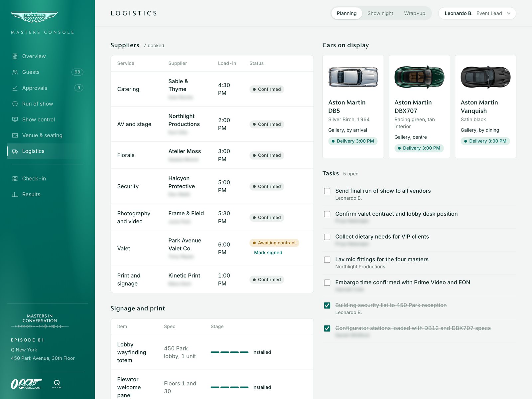Click the Venue & seating floorplan icon
This screenshot has width=532, height=399.
click(x=15, y=135)
